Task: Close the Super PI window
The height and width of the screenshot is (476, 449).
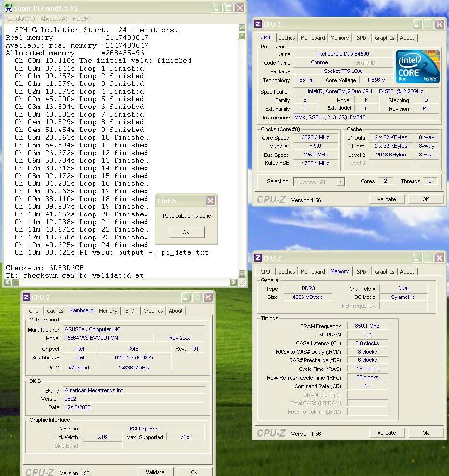Action: click(x=240, y=8)
